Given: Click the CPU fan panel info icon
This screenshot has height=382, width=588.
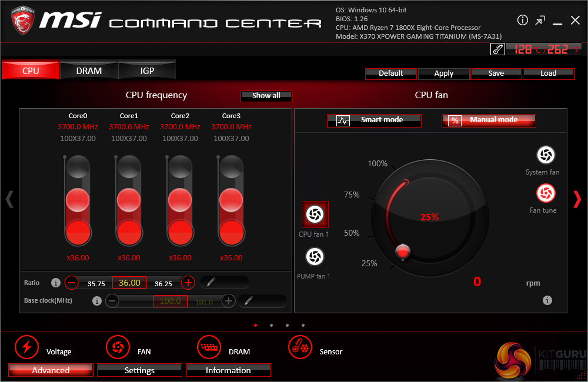Looking at the screenshot, I should click(547, 300).
